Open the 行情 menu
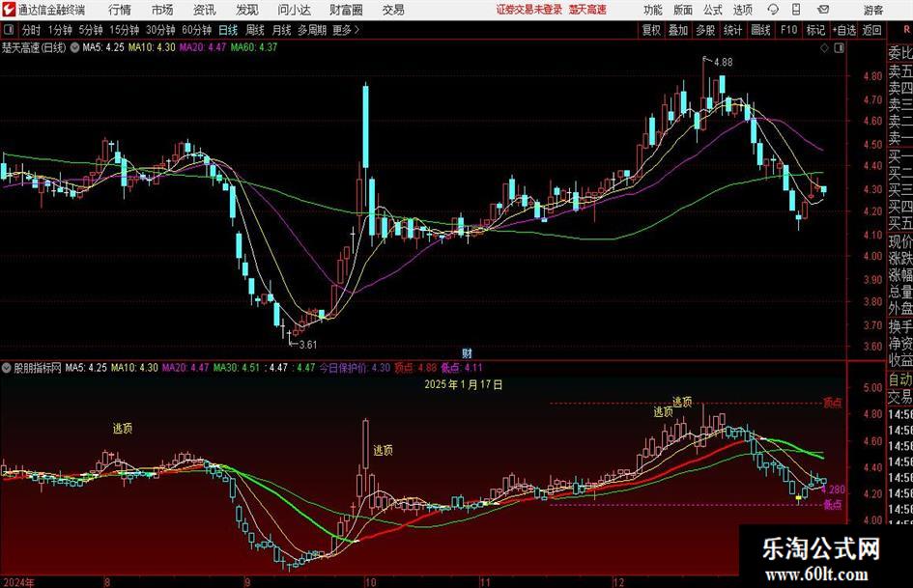 pos(120,10)
